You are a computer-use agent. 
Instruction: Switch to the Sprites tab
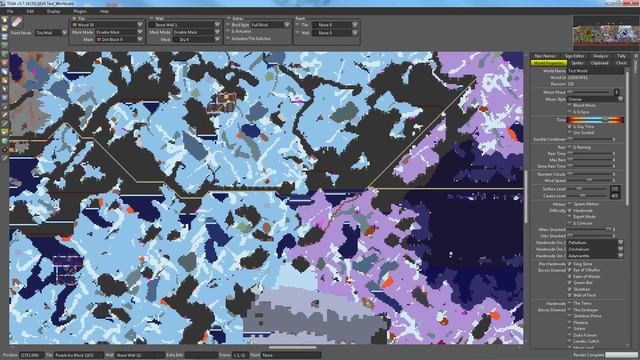[x=577, y=63]
